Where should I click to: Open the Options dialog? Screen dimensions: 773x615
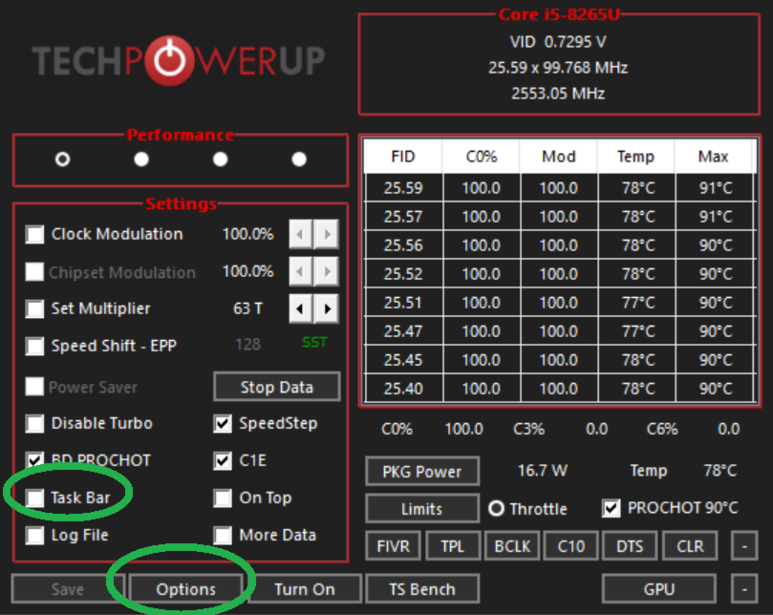point(186,589)
